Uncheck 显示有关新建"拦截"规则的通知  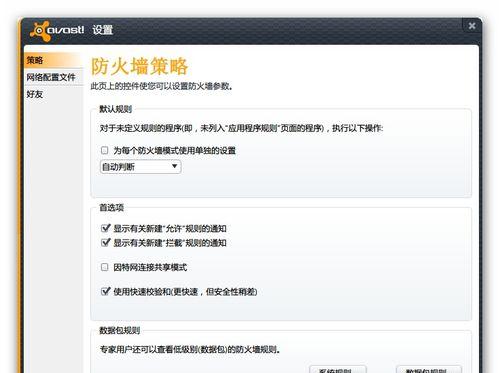point(105,243)
